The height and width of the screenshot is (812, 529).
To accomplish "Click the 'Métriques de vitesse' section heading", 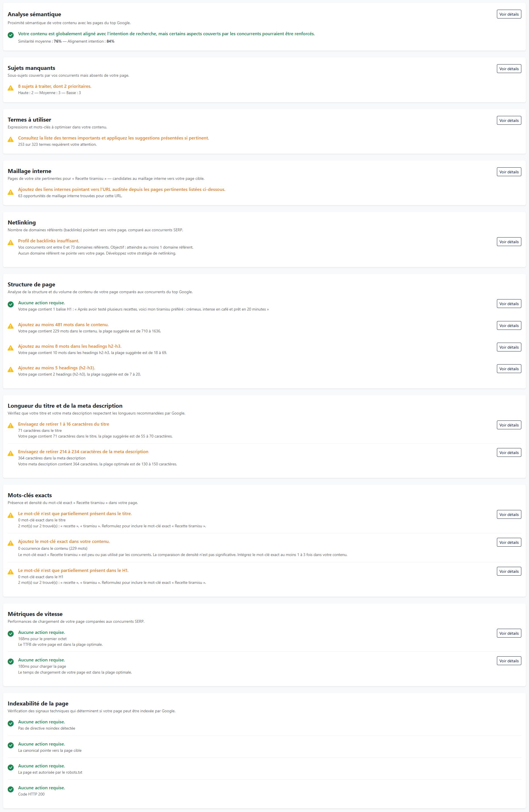I will pyautogui.click(x=35, y=614).
